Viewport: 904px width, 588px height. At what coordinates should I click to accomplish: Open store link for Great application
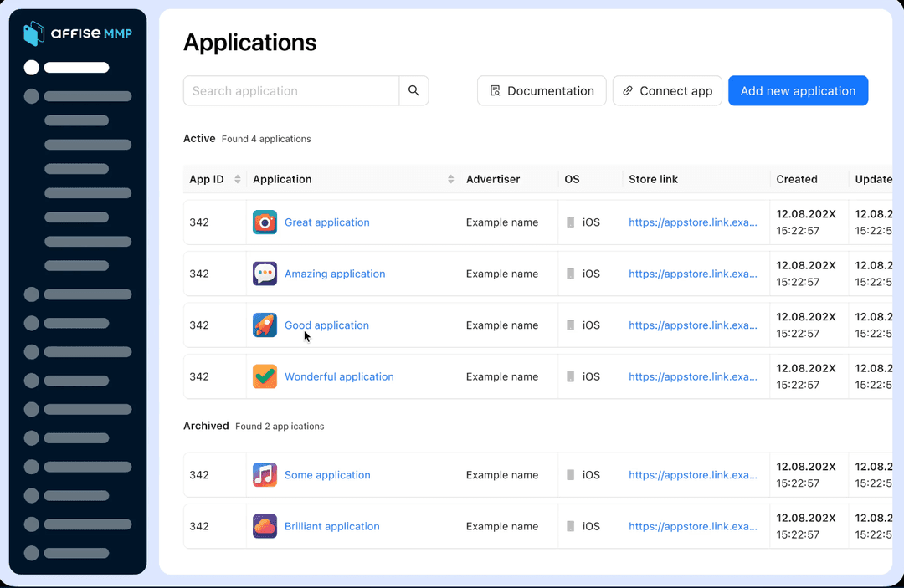[693, 222]
